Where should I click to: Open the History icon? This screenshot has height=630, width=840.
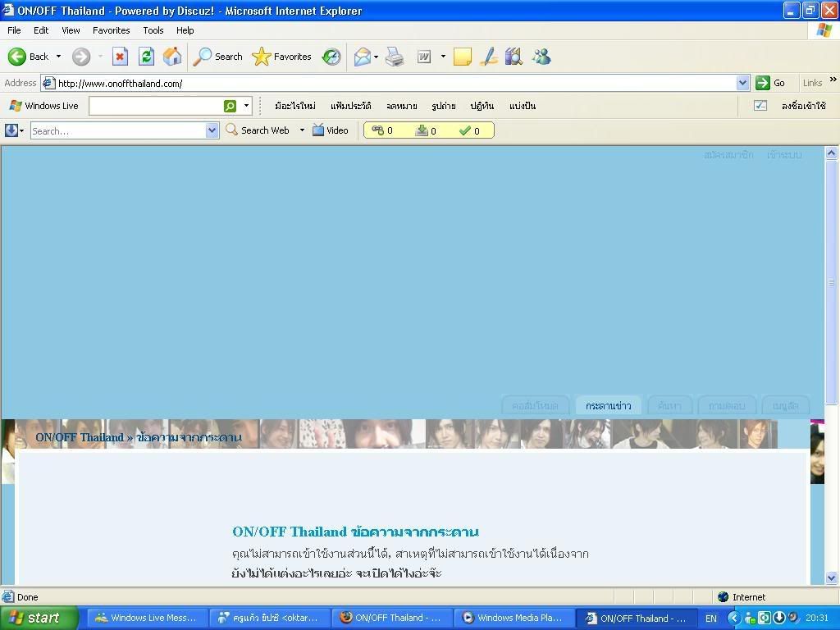click(331, 57)
